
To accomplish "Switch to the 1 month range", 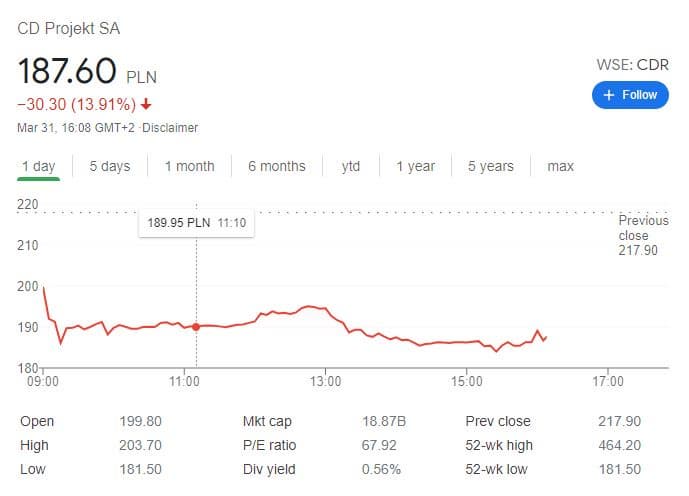I will pos(189,166).
